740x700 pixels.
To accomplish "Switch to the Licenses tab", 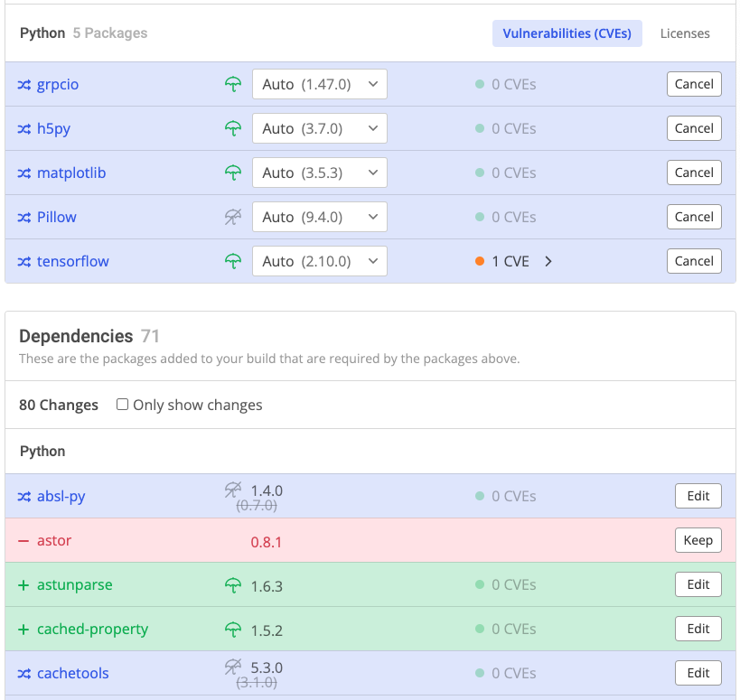I will pyautogui.click(x=684, y=33).
